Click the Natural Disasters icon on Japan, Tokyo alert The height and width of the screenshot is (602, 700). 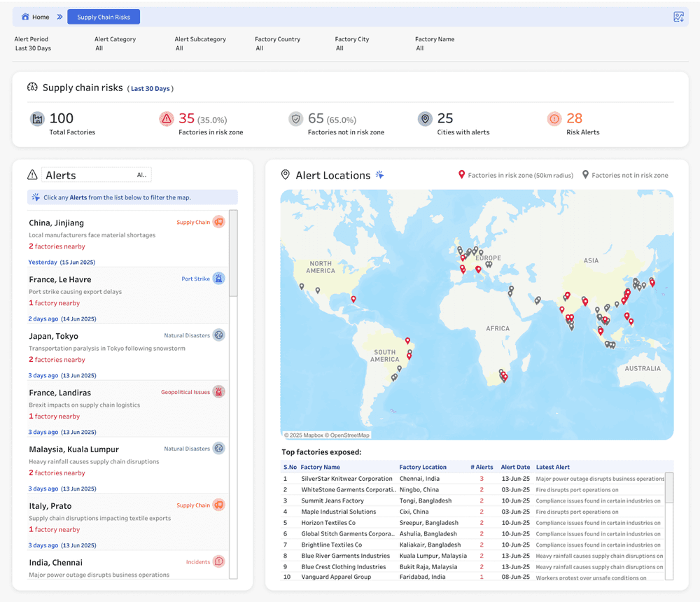click(218, 335)
